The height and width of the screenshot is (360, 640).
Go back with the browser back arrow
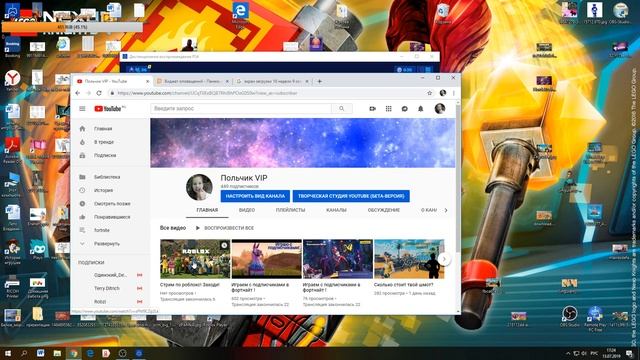78,93
